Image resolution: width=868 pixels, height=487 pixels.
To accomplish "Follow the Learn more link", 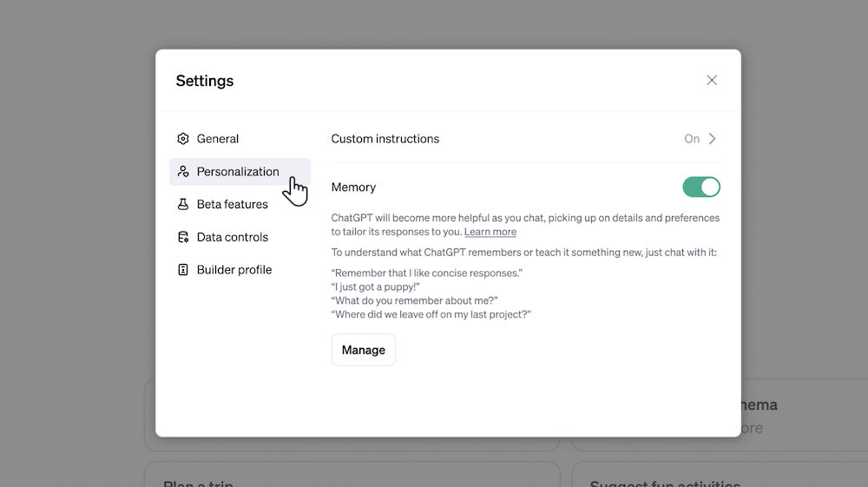I will pyautogui.click(x=490, y=232).
